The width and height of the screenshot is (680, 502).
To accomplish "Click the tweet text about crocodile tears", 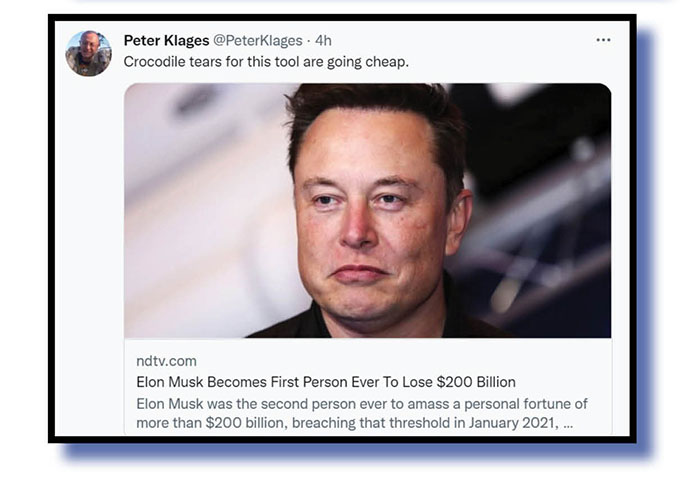I will pos(266,61).
